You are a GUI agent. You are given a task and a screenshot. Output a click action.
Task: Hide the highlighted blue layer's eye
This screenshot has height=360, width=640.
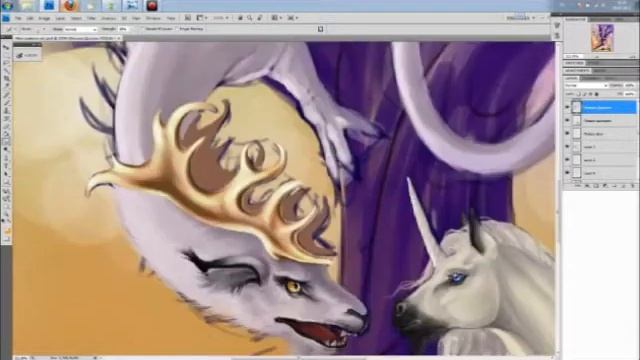pyautogui.click(x=567, y=107)
